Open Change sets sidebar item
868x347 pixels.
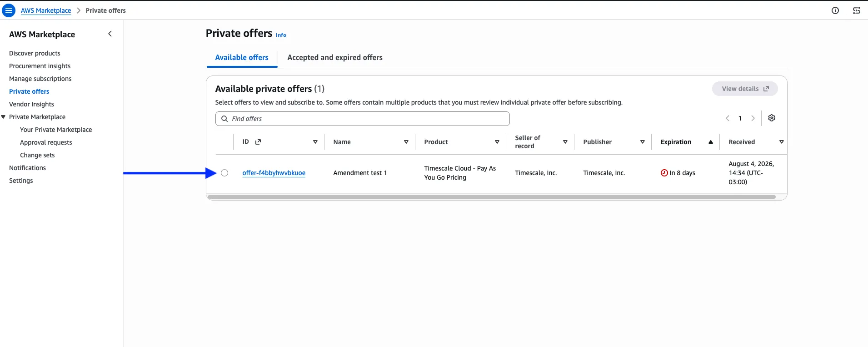click(37, 155)
